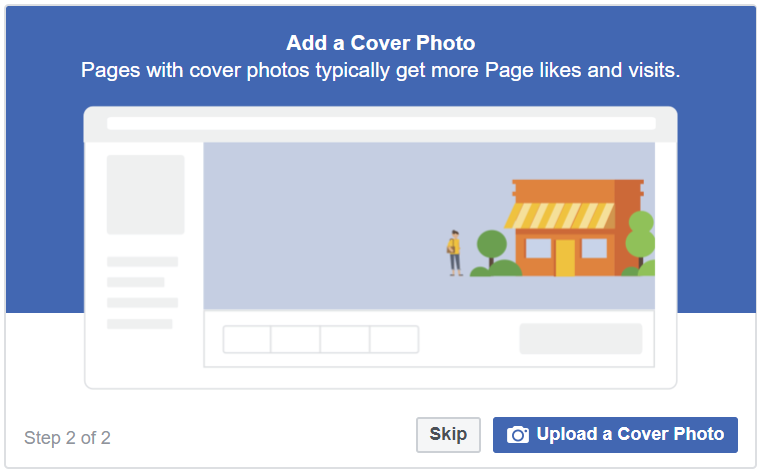761x473 pixels.
Task: Click the gray profile picture placeholder square
Action: (146, 194)
